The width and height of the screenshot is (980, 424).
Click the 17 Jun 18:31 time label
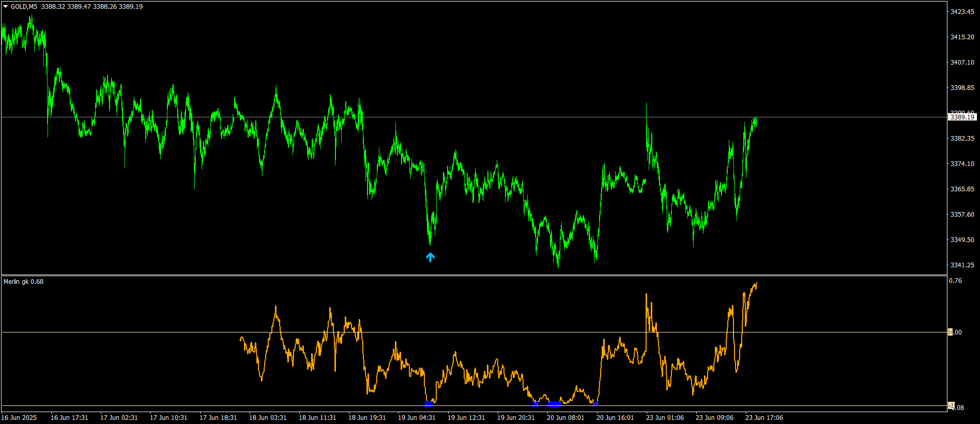pyautogui.click(x=218, y=418)
